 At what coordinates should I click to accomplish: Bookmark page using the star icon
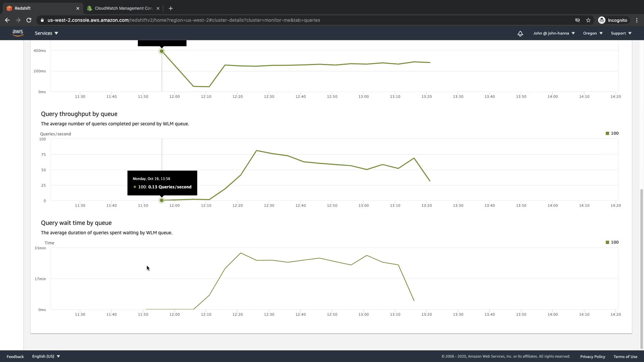point(588,20)
